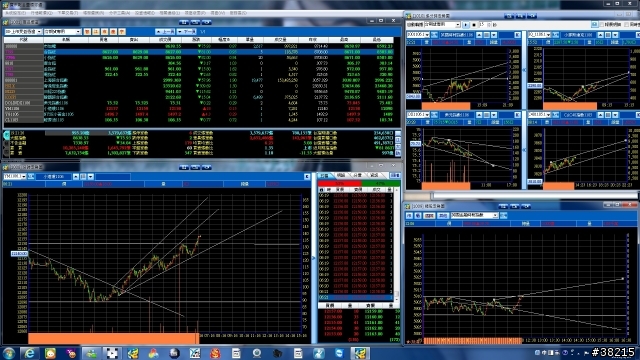Click the stop button in the multi-chart toolbar

pyautogui.click(x=473, y=25)
